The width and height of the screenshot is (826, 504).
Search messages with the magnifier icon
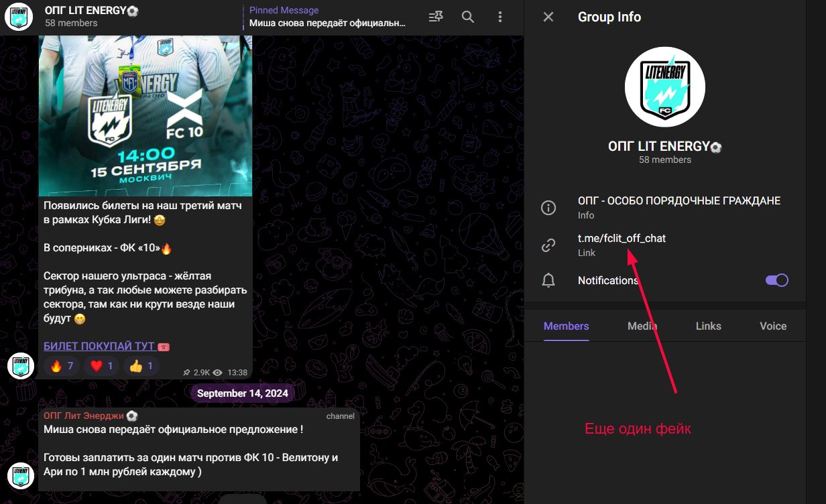(468, 17)
